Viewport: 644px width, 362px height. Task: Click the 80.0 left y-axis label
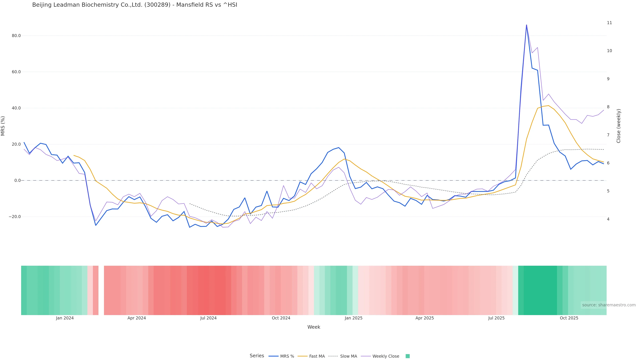pyautogui.click(x=16, y=36)
